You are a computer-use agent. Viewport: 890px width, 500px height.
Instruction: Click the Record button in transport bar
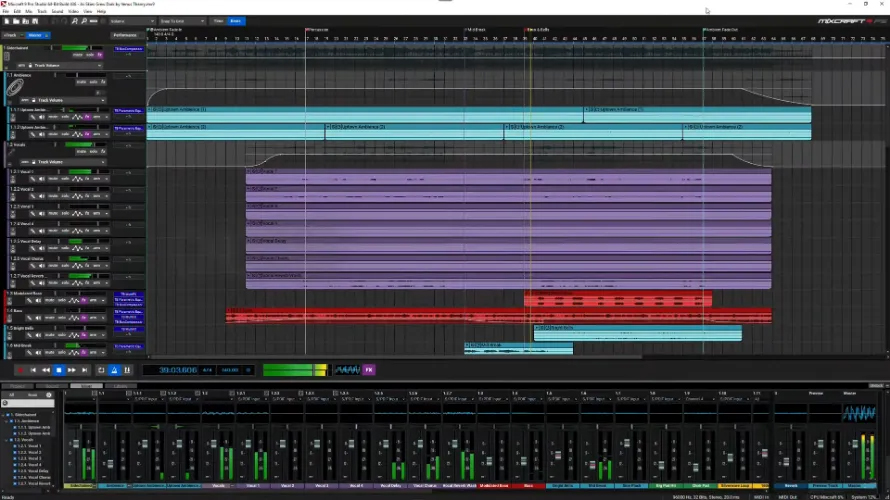(20, 370)
